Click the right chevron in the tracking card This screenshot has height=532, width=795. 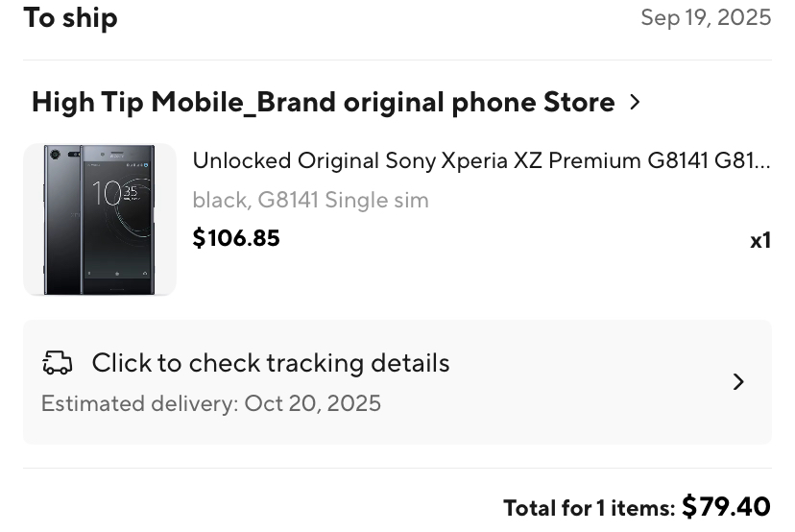pos(738,382)
